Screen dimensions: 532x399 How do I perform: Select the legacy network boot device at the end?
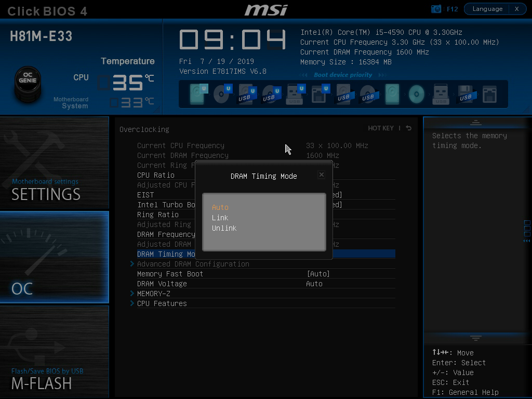489,94
